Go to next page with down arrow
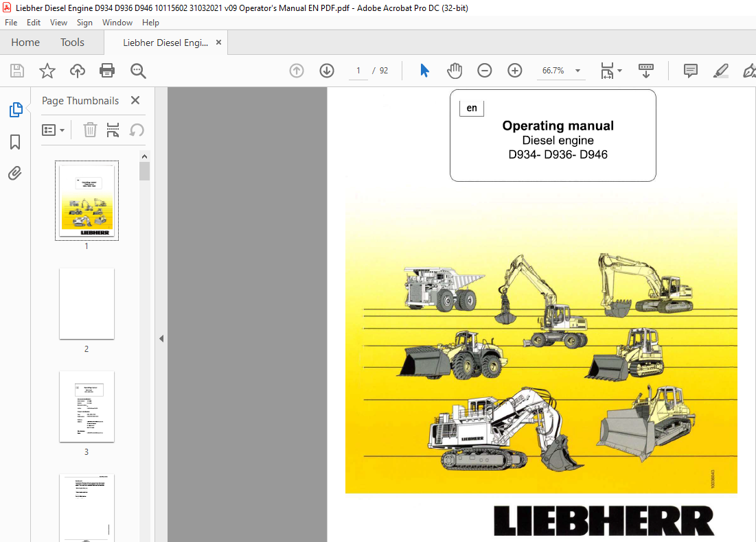The width and height of the screenshot is (756, 542). (x=327, y=71)
